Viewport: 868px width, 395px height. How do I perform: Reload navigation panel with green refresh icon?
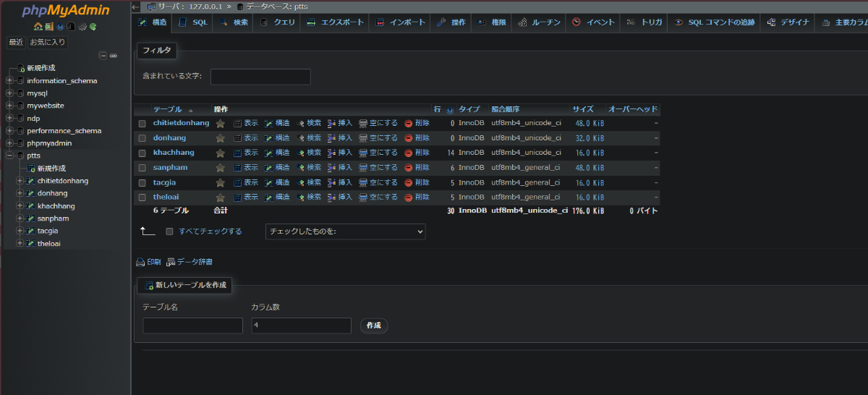pyautogui.click(x=93, y=27)
